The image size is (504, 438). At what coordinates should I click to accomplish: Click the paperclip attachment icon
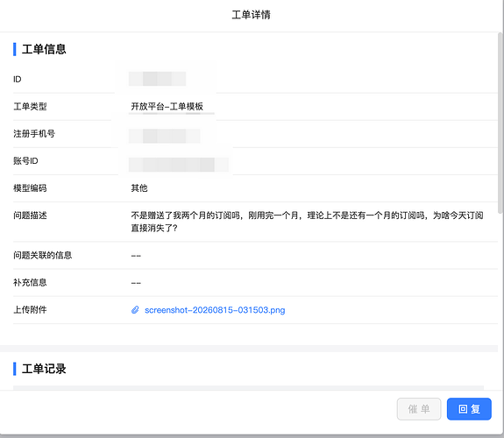point(135,310)
